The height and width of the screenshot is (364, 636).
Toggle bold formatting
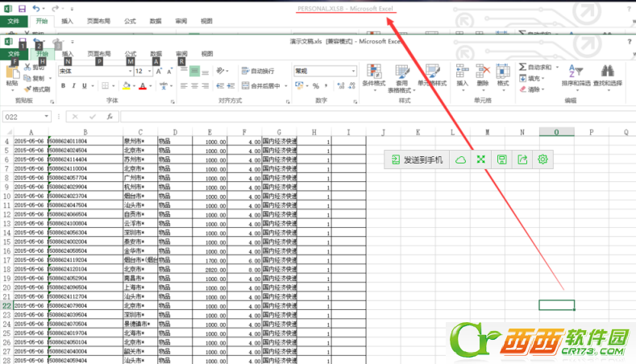(62, 85)
